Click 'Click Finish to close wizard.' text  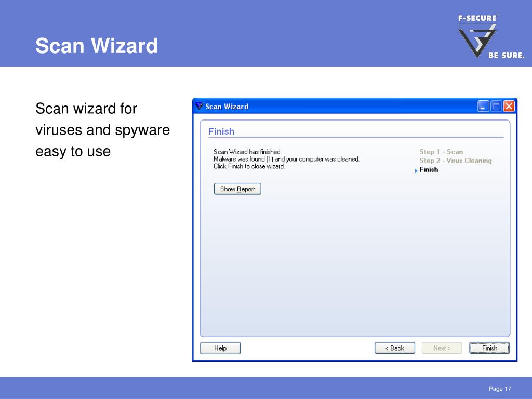249,166
